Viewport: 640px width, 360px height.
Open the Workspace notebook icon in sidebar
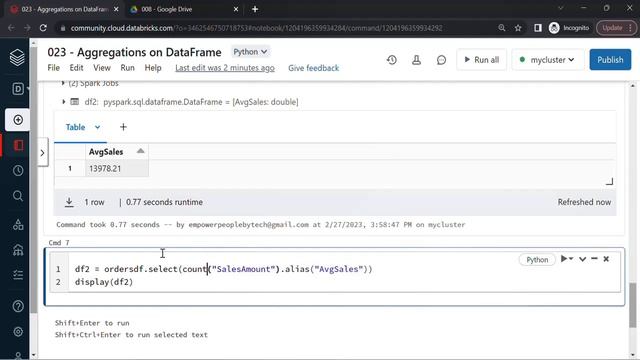(x=18, y=145)
